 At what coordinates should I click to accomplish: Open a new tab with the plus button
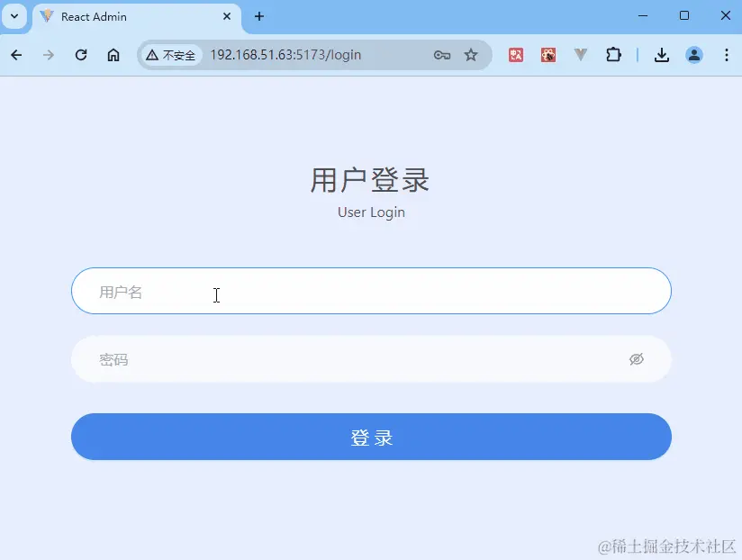point(259,16)
